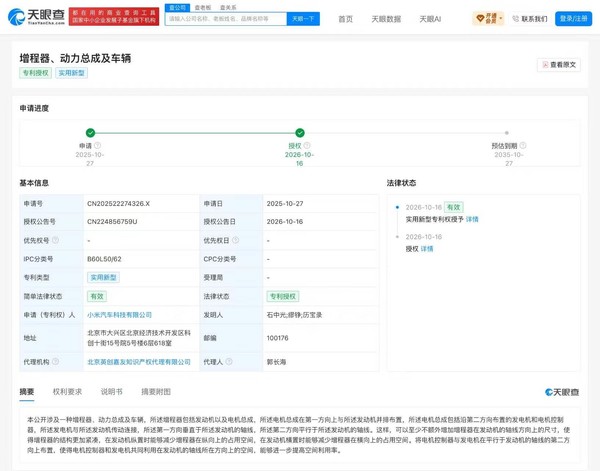Screen dimensions: 600x471
Task: Open the 天眼AI nav item
Action: click(x=430, y=19)
